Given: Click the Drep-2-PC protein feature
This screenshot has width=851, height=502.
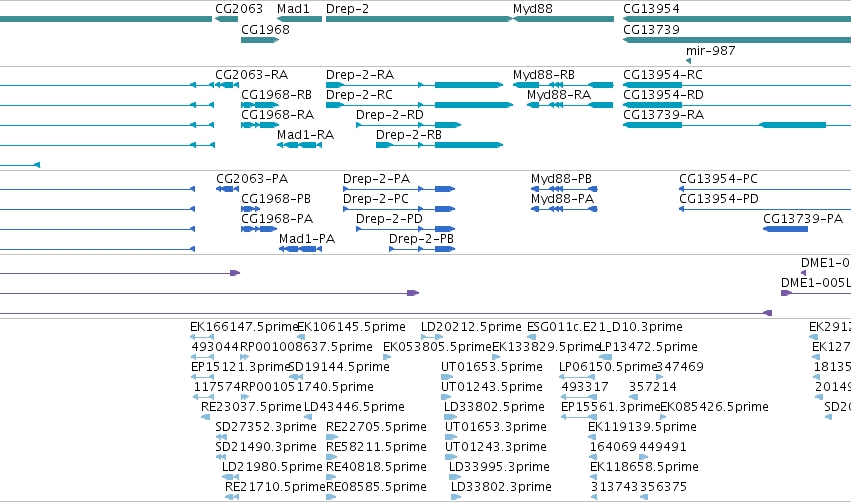Looking at the screenshot, I should 399,209.
